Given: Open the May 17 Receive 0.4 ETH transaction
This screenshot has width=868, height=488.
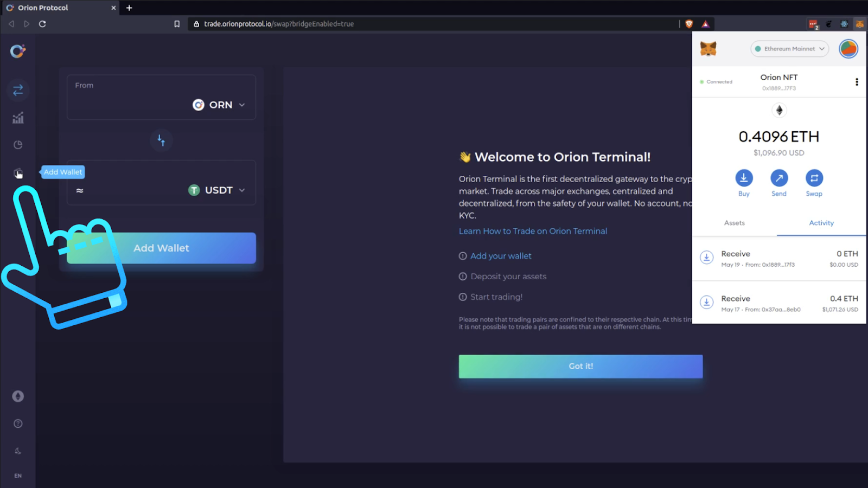Looking at the screenshot, I should pos(779,303).
